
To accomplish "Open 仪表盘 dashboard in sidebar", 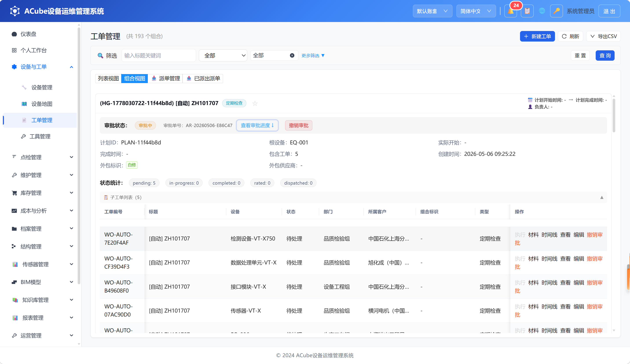I will 40,34.
